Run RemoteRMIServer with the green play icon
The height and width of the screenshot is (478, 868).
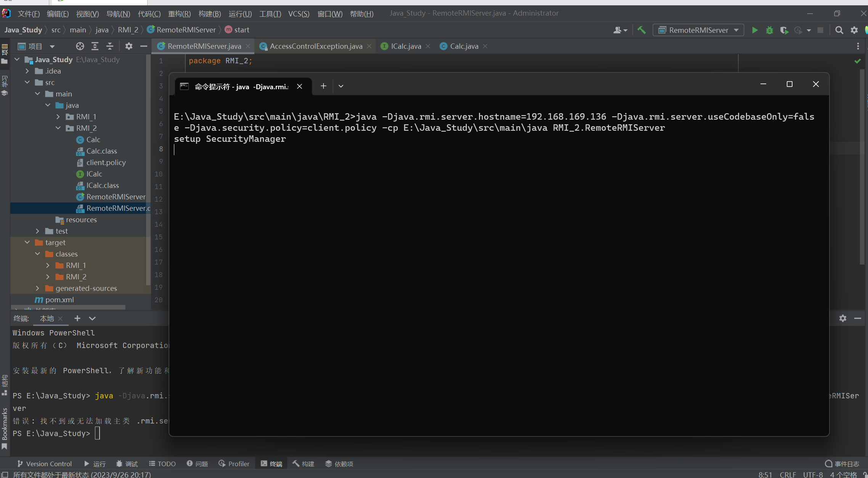click(x=755, y=30)
